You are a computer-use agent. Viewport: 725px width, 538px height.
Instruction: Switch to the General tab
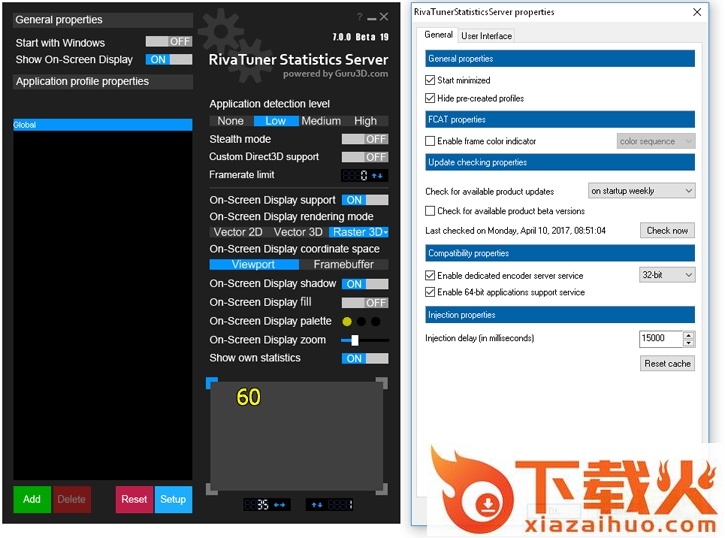pos(438,35)
